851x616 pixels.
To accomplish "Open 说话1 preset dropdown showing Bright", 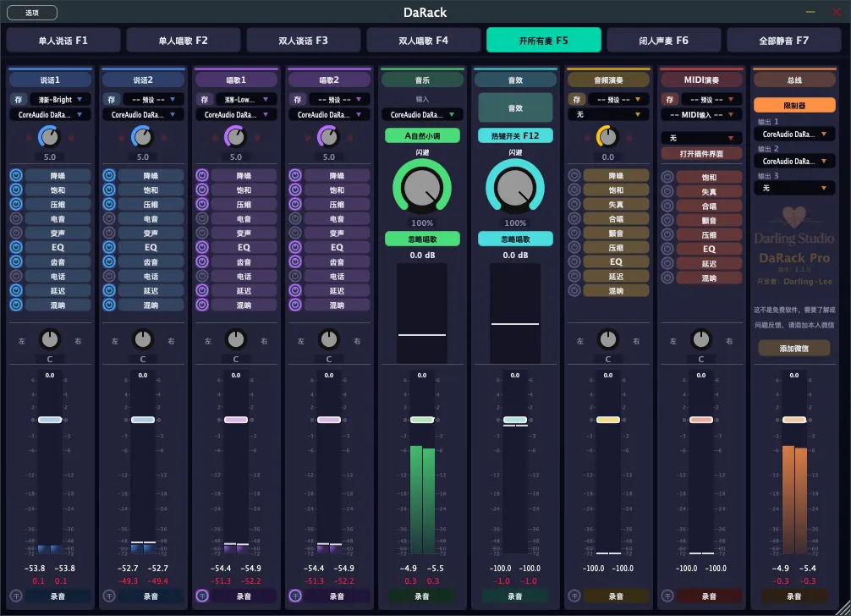I will [x=60, y=99].
